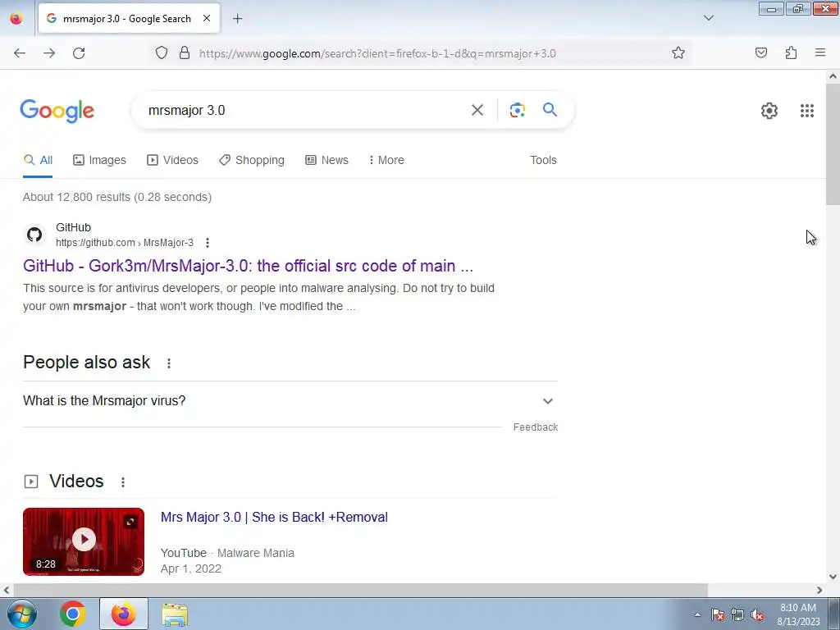The height and width of the screenshot is (630, 840).
Task: Click the Feedback link
Action: 535,427
